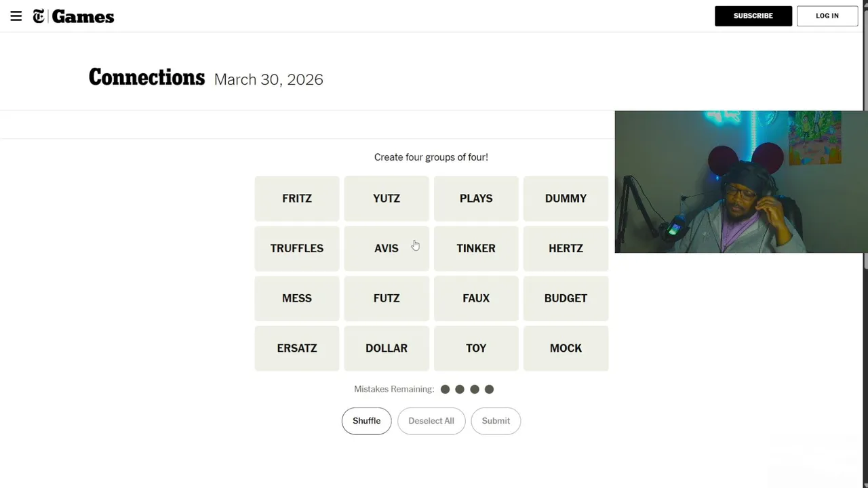Click the page vertical scrollbar
This screenshot has width=868, height=488.
pos(865,54)
